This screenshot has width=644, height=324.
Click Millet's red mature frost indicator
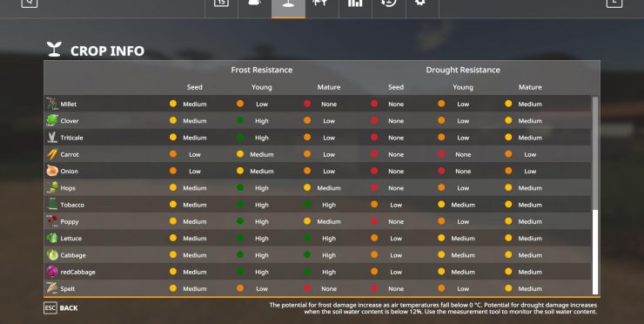point(307,104)
